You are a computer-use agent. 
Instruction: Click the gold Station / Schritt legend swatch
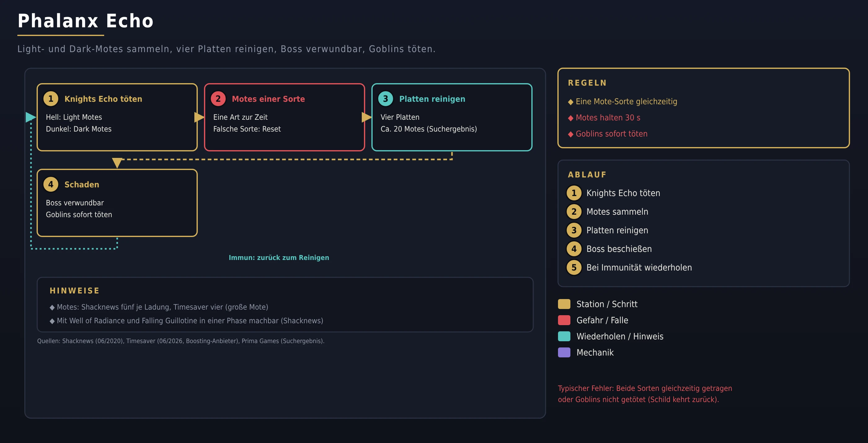point(564,304)
